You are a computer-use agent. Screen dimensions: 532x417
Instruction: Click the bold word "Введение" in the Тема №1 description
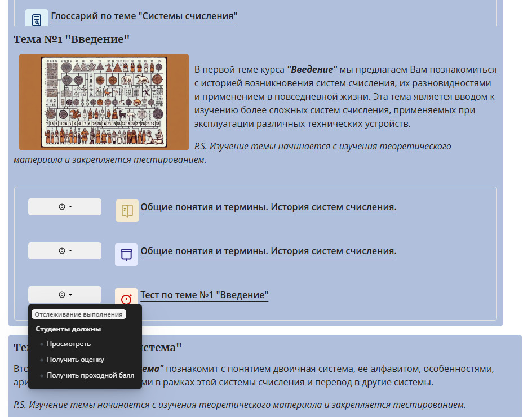point(312,69)
